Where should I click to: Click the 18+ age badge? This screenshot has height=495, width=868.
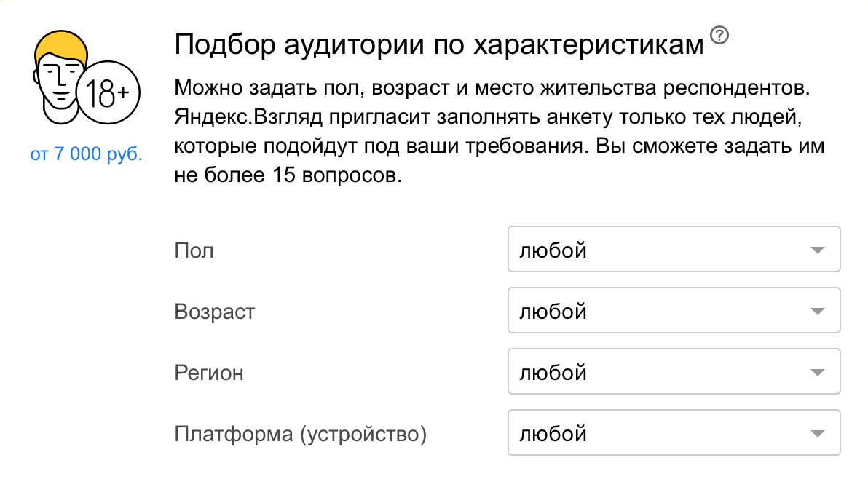(107, 93)
